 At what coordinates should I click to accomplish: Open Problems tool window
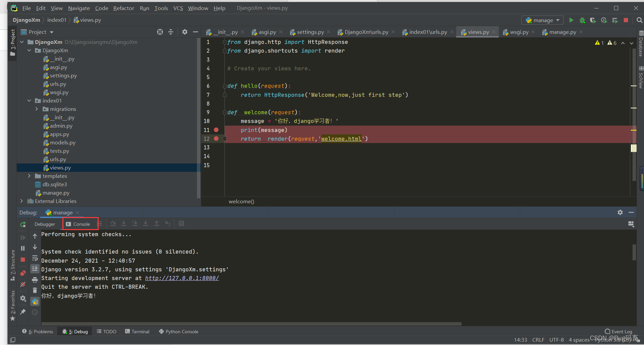38,332
